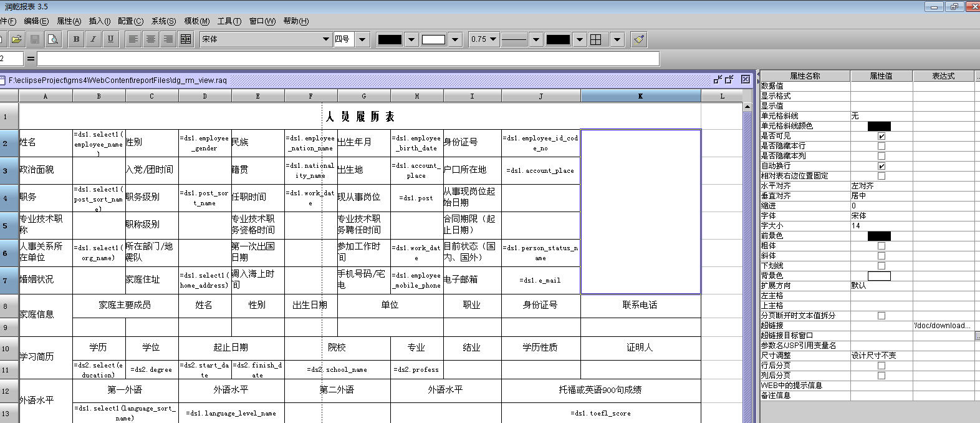Toggle bold formatting in the toolbar

pos(76,39)
